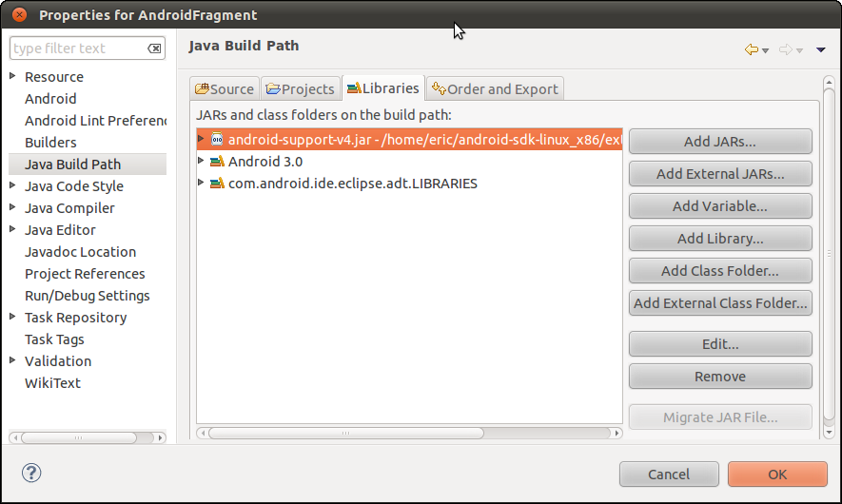This screenshot has width=842, height=504.
Task: Expand the Resource tree item
Action: pyautogui.click(x=12, y=76)
